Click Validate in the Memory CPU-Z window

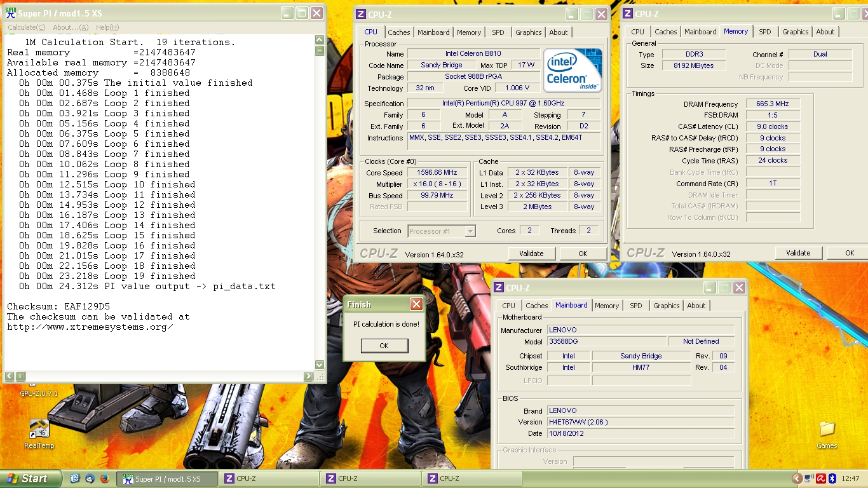pyautogui.click(x=798, y=253)
